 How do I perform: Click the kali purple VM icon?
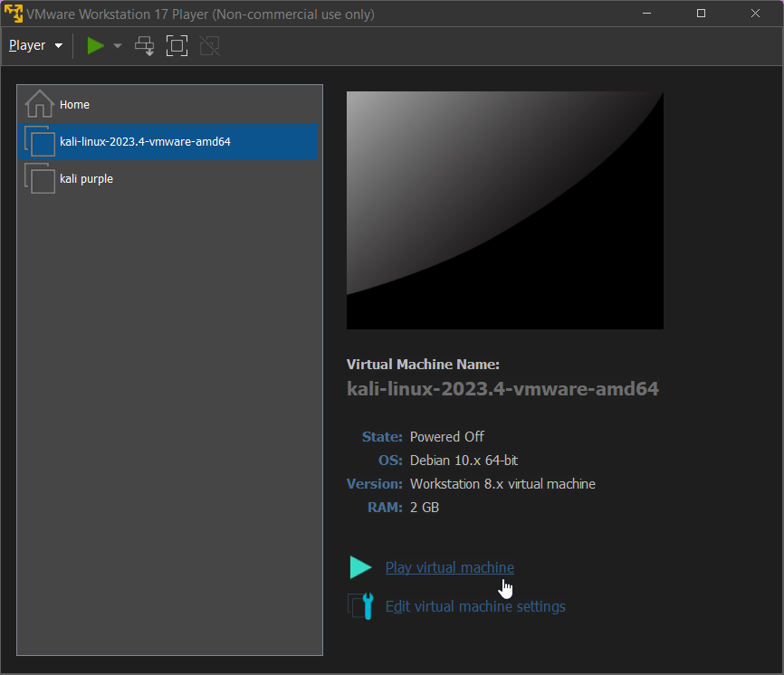coord(40,178)
